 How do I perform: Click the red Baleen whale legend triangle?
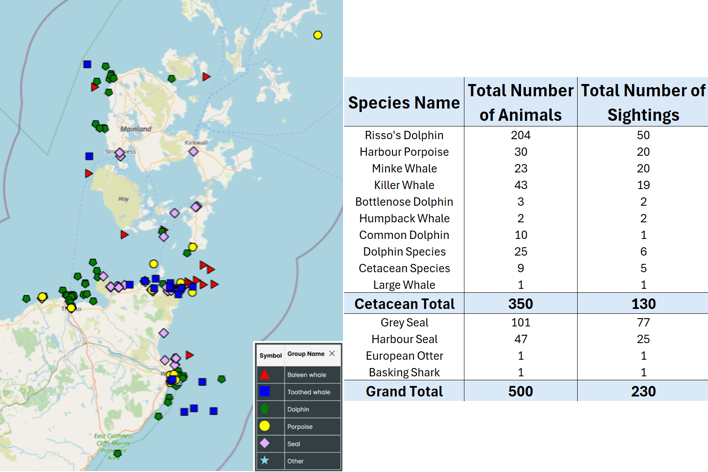[265, 374]
